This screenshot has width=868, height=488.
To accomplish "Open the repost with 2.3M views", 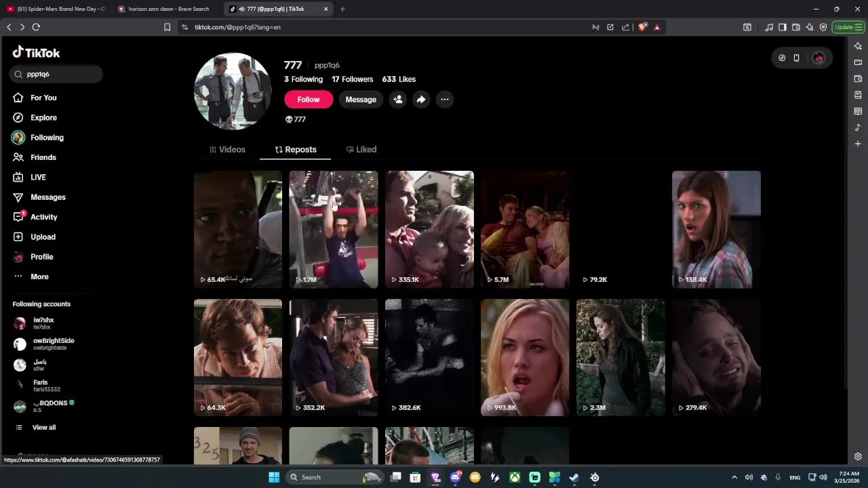I will 620,357.
